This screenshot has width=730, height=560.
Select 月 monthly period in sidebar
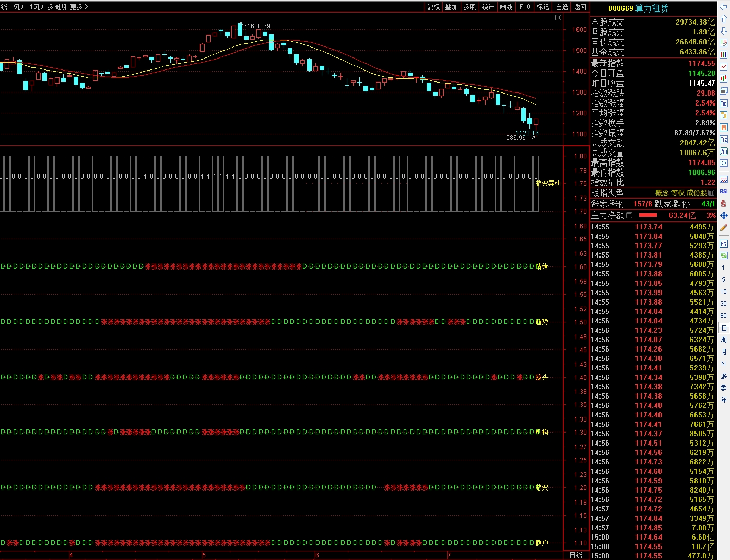point(723,352)
